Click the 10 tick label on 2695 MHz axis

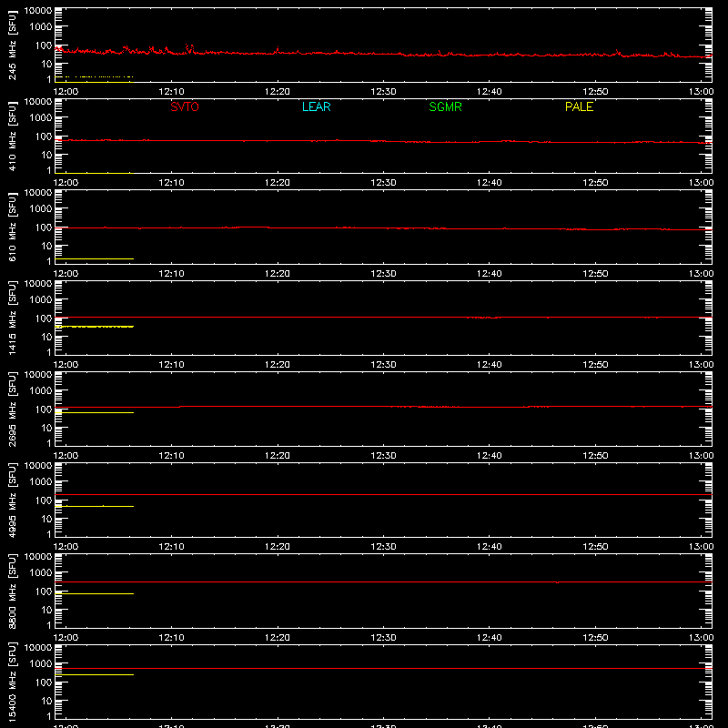coord(46,428)
